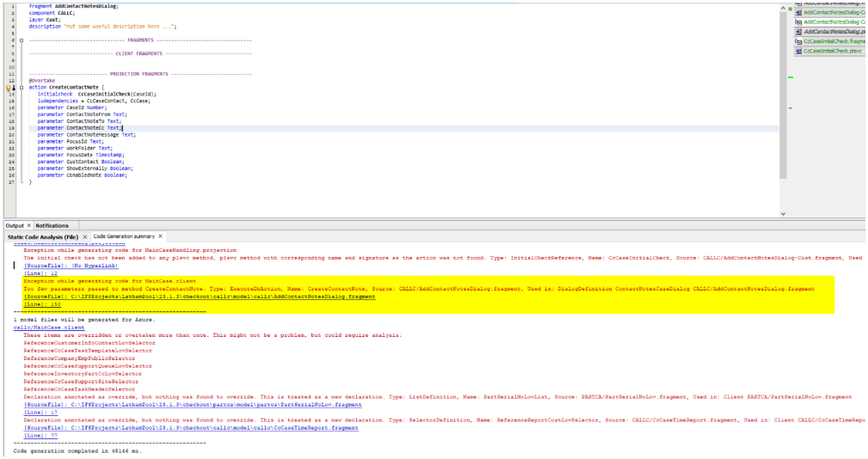Close the Output panel using its X
Image resolution: width=868 pixels, height=459 pixels.
(x=28, y=225)
